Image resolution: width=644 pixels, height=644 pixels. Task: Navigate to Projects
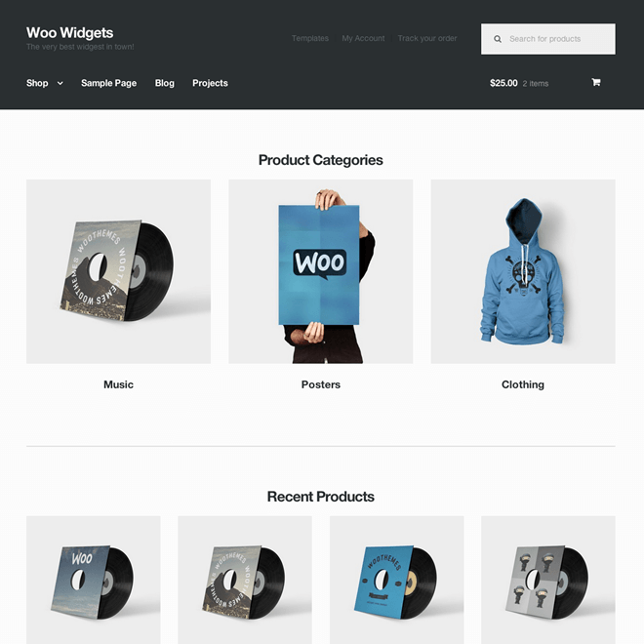point(211,83)
